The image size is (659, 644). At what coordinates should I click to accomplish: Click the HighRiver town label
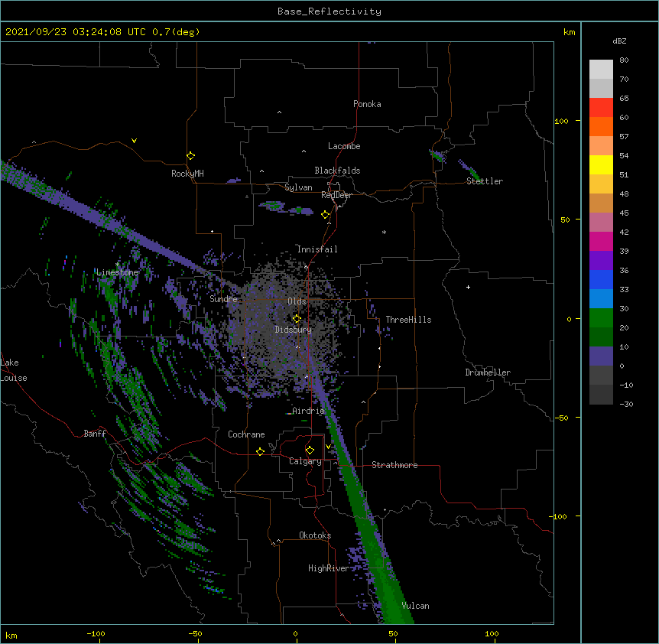(x=329, y=568)
